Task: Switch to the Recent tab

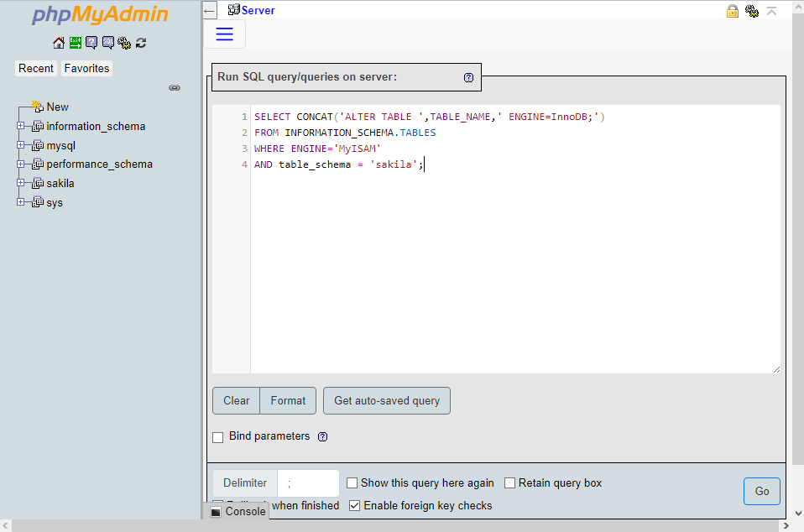Action: [36, 68]
